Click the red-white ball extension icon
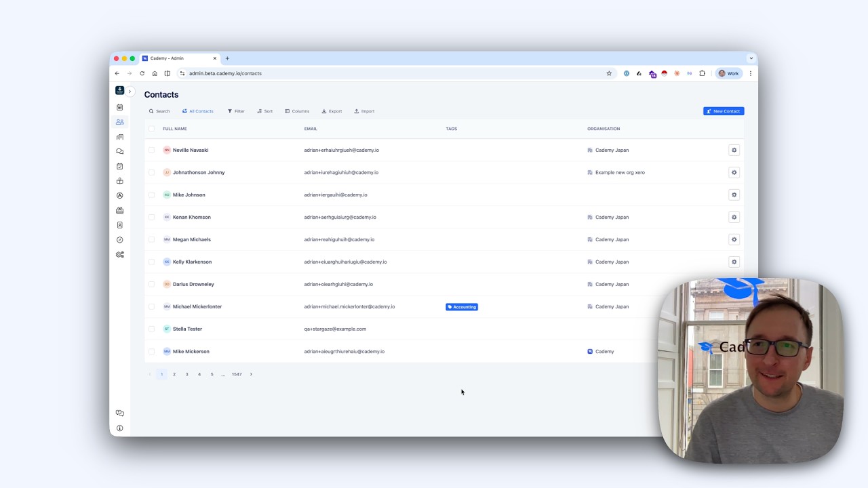868x488 pixels. tap(665, 73)
